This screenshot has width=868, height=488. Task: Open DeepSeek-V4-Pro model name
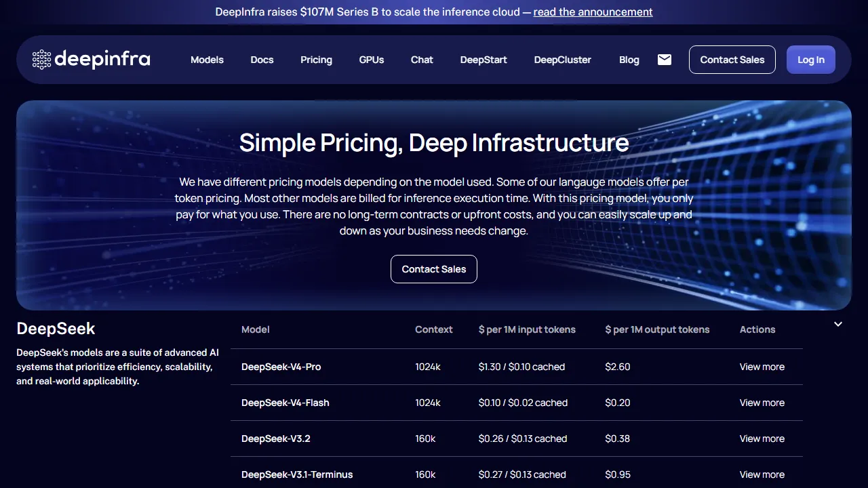(281, 367)
